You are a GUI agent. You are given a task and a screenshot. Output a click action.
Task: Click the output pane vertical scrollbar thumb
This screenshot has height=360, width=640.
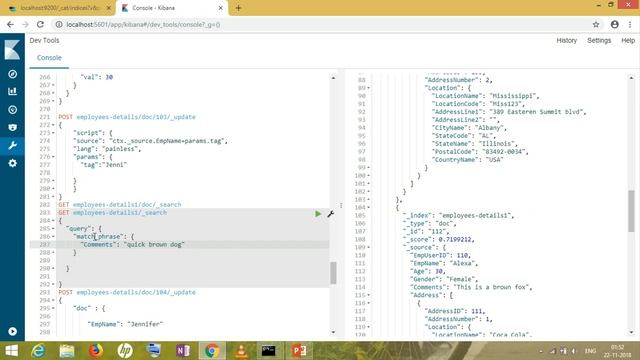pyautogui.click(x=631, y=211)
